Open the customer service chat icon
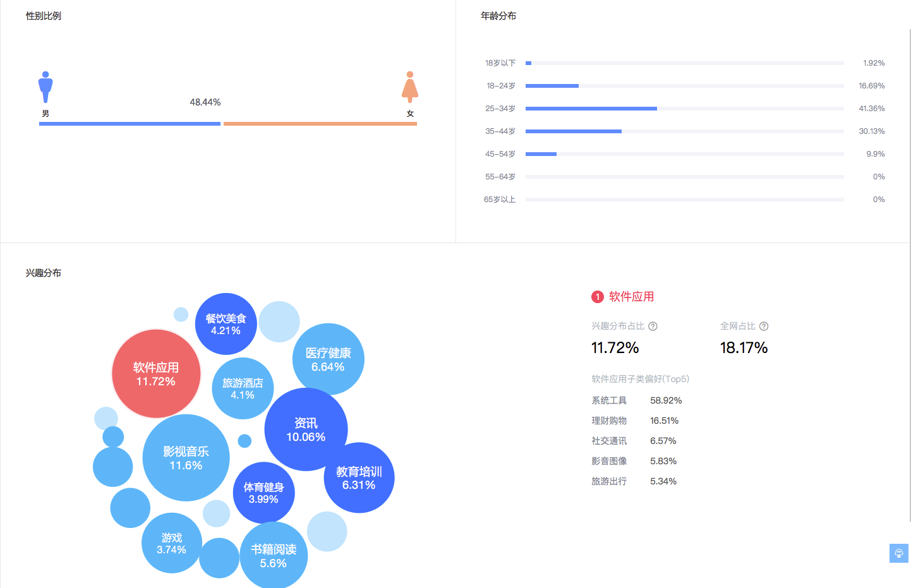911x588 pixels. click(899, 553)
